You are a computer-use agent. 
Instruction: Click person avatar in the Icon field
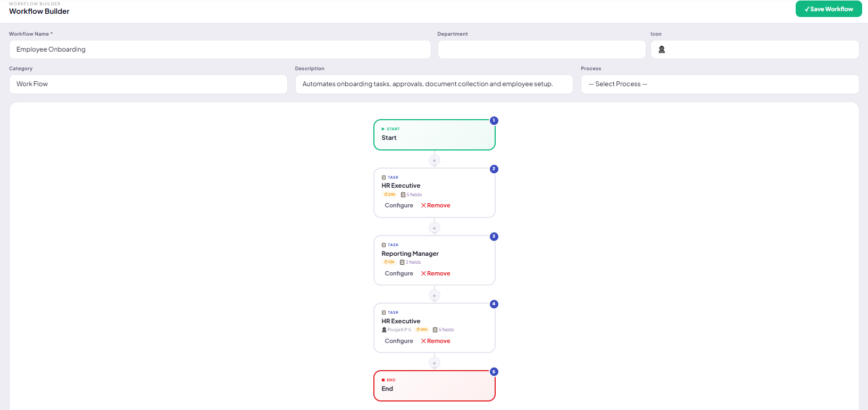coord(662,49)
